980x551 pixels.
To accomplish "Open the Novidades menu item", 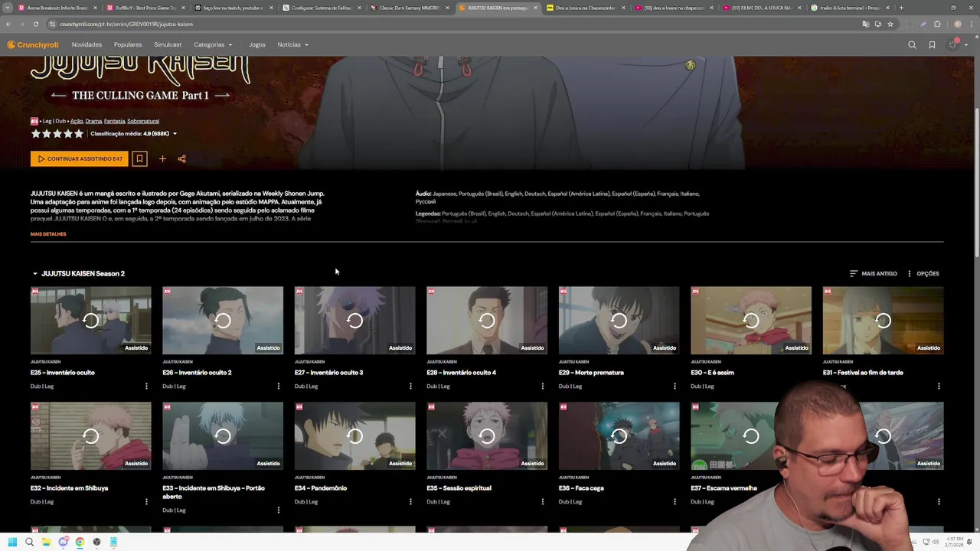I will click(87, 44).
